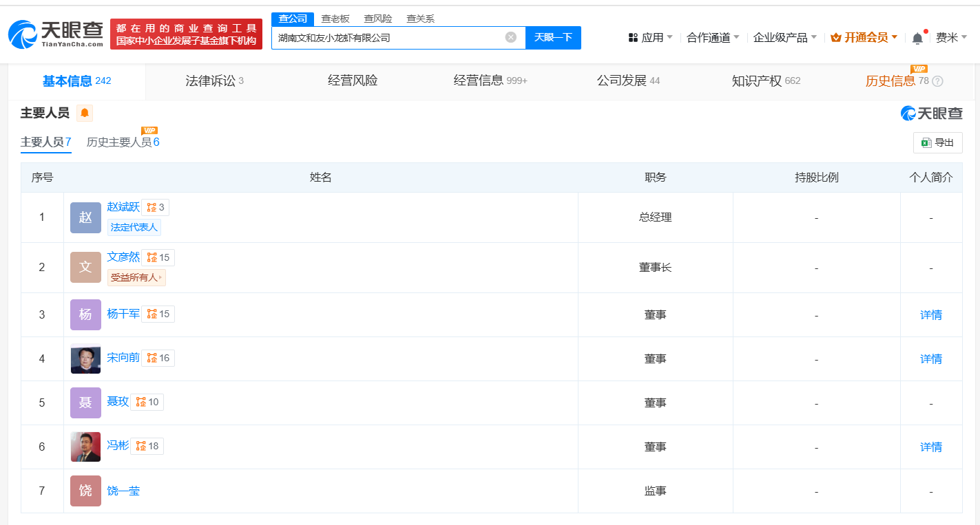Switch to the 公司发展 tab
The height and width of the screenshot is (525, 980).
pos(628,81)
